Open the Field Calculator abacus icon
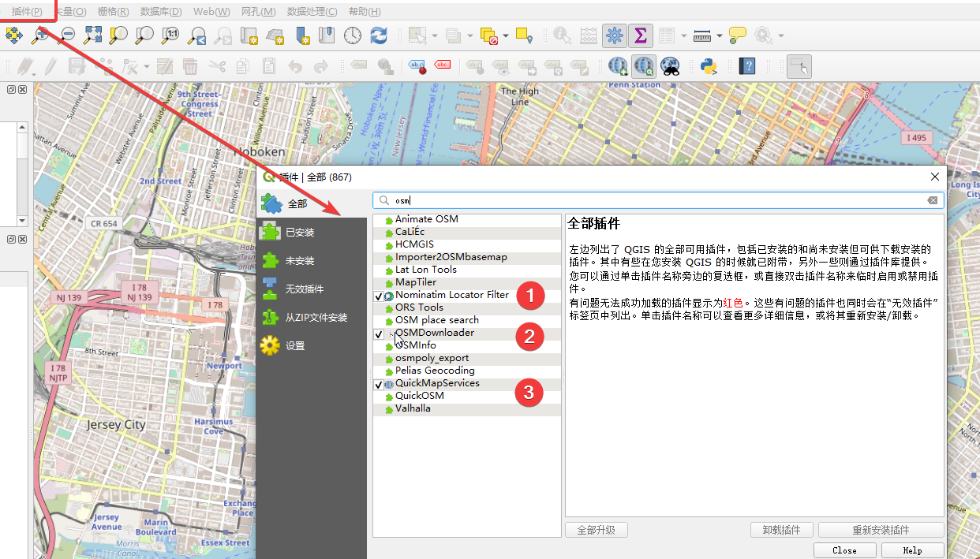Viewport: 980px width, 559px height. pyautogui.click(x=588, y=35)
